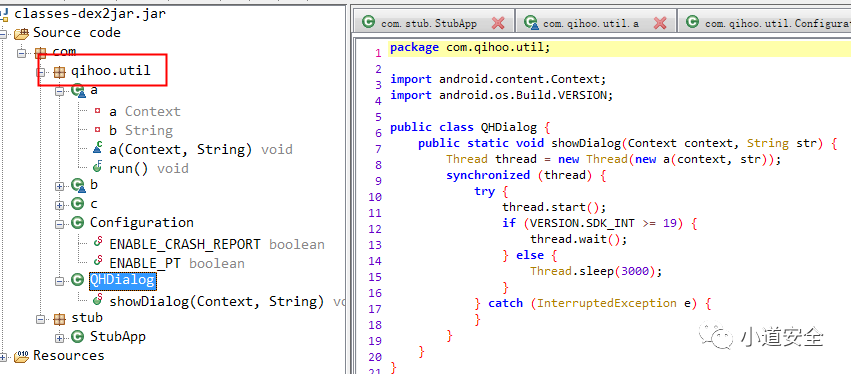The width and height of the screenshot is (851, 374).
Task: Expand the class b node
Action: [59, 186]
